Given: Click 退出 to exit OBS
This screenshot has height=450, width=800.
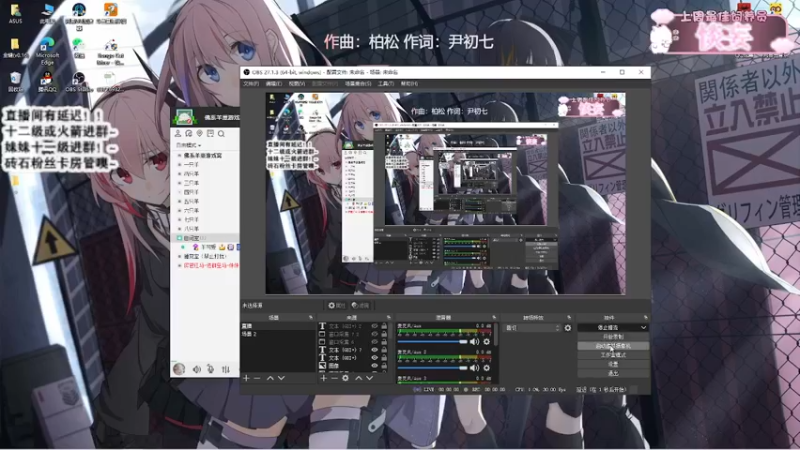Looking at the screenshot, I should (x=613, y=373).
